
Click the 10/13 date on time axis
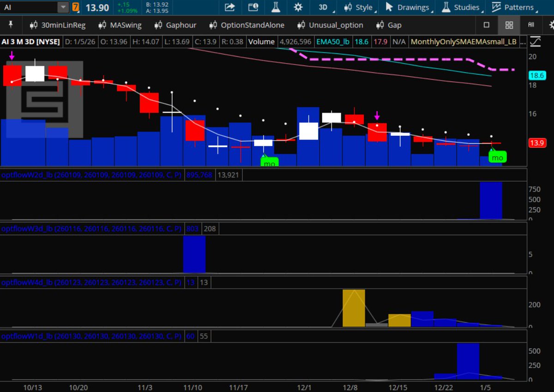[x=32, y=387]
